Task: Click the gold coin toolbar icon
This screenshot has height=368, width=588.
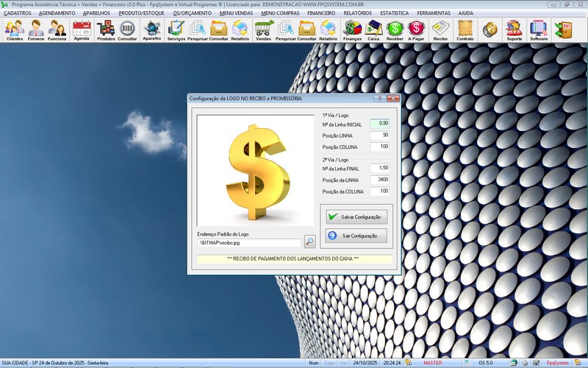Action: [490, 29]
